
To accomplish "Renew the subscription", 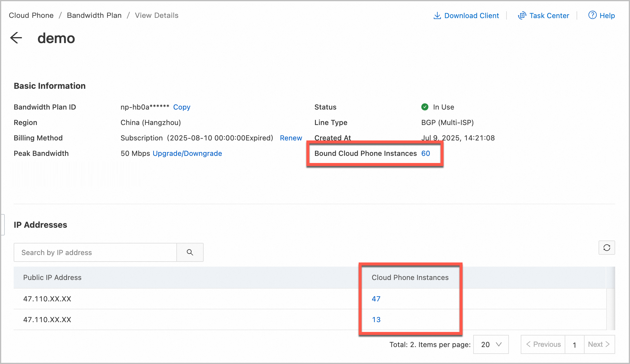I will (x=291, y=138).
